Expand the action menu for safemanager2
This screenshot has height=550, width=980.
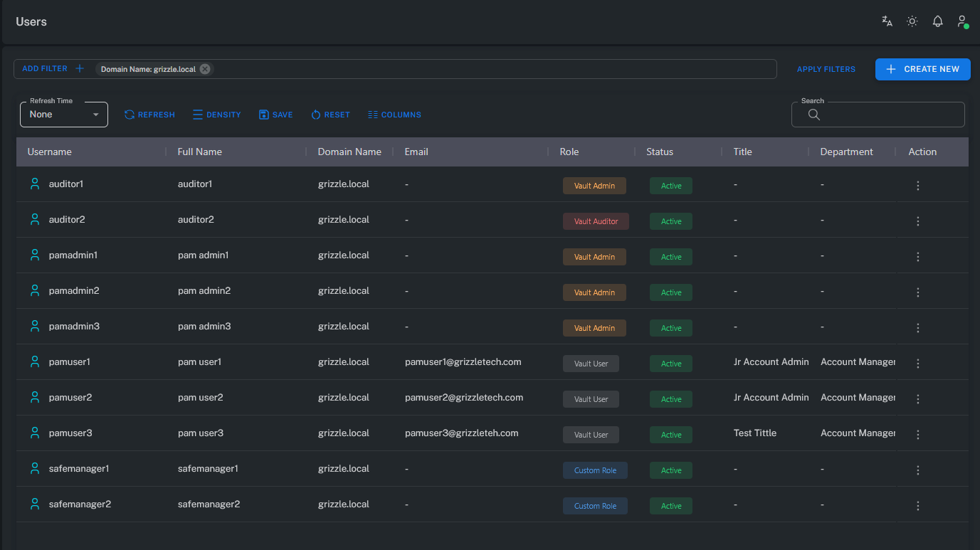tap(917, 505)
